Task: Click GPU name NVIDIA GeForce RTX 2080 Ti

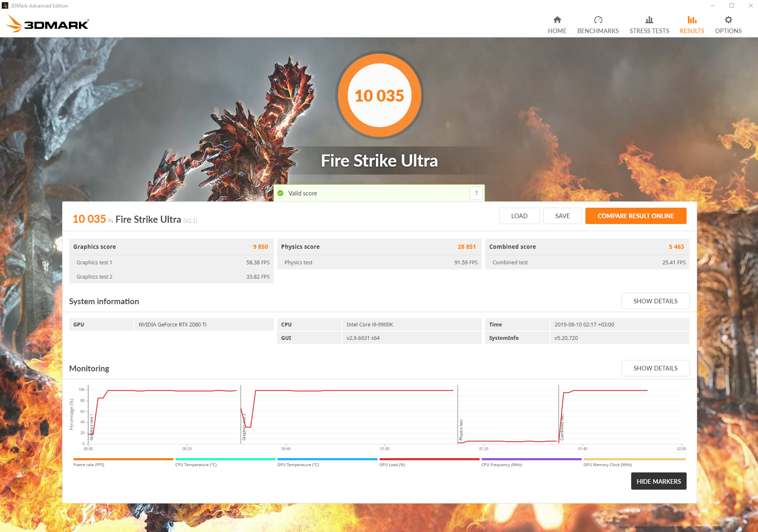Action: click(173, 325)
